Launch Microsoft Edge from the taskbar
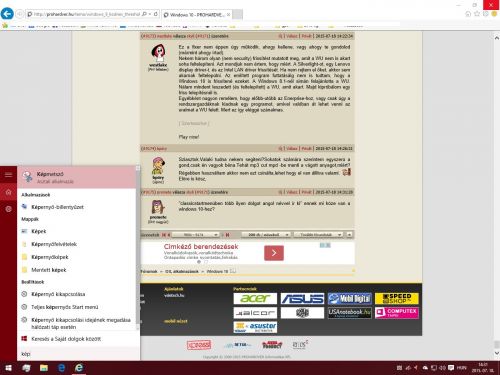Screen dimensions: 500x375 [x=62, y=368]
